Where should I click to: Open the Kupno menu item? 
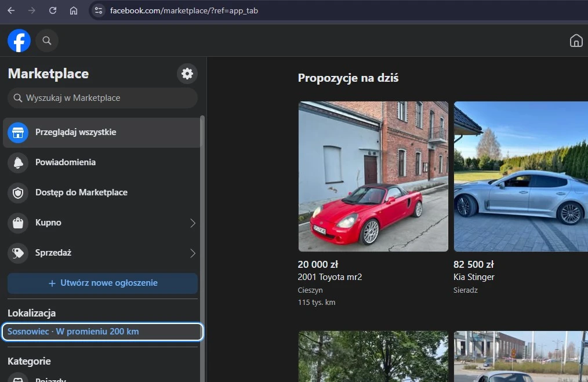click(x=102, y=223)
